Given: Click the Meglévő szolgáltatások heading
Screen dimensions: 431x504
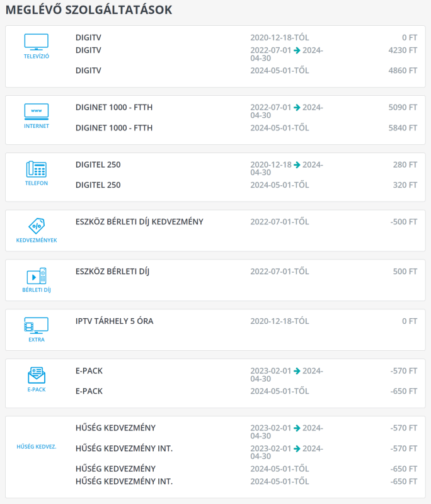Looking at the screenshot, I should click(89, 10).
